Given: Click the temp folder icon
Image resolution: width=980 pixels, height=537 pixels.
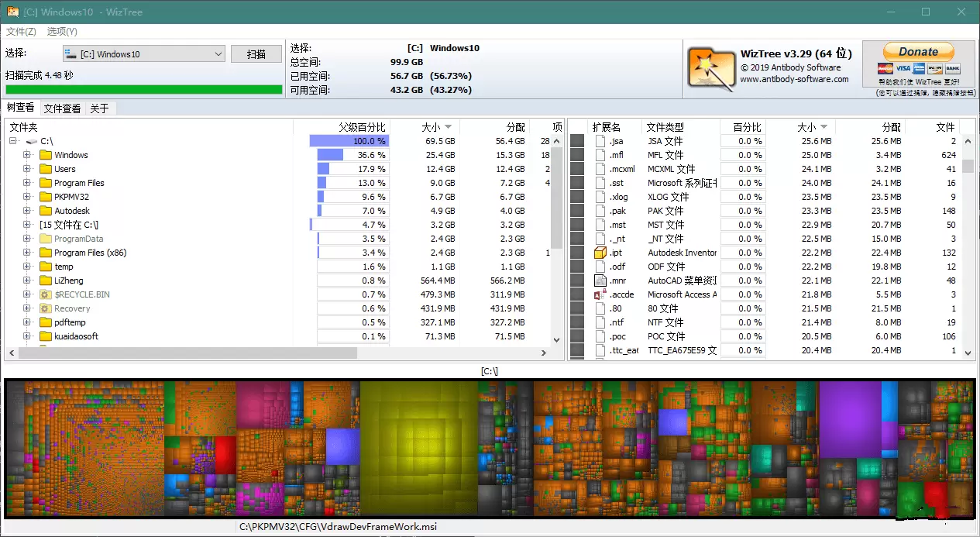Looking at the screenshot, I should tap(46, 267).
